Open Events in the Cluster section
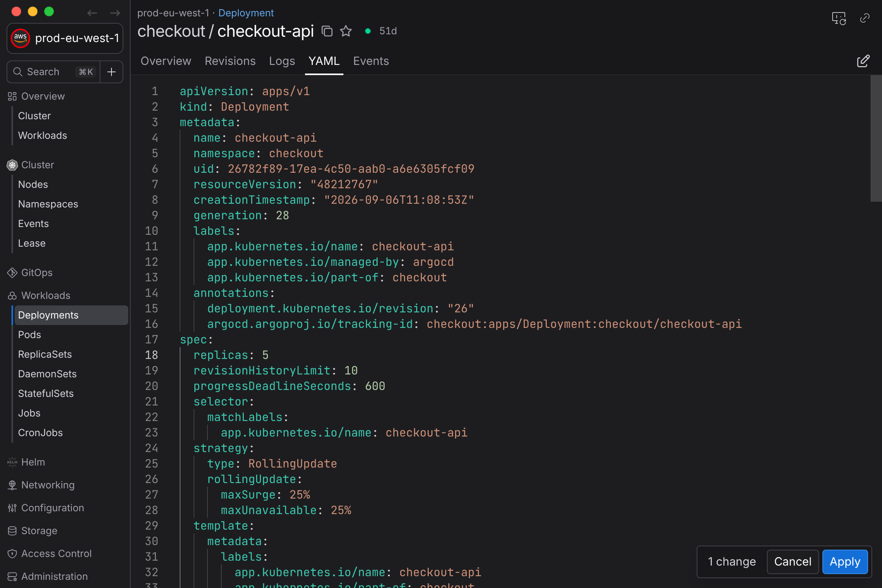Viewport: 882px width, 588px height. (33, 224)
